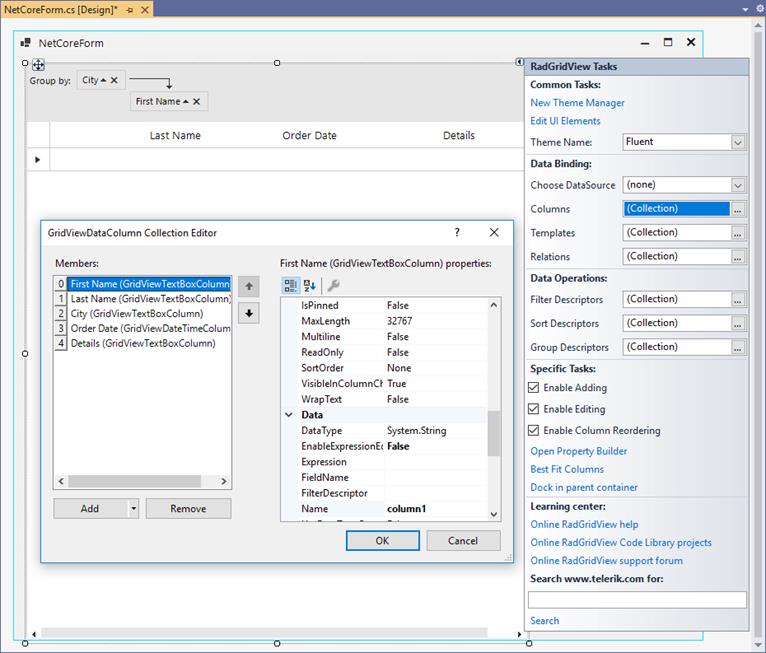Sort properties alphabetically
The image size is (766, 653).
[310, 285]
